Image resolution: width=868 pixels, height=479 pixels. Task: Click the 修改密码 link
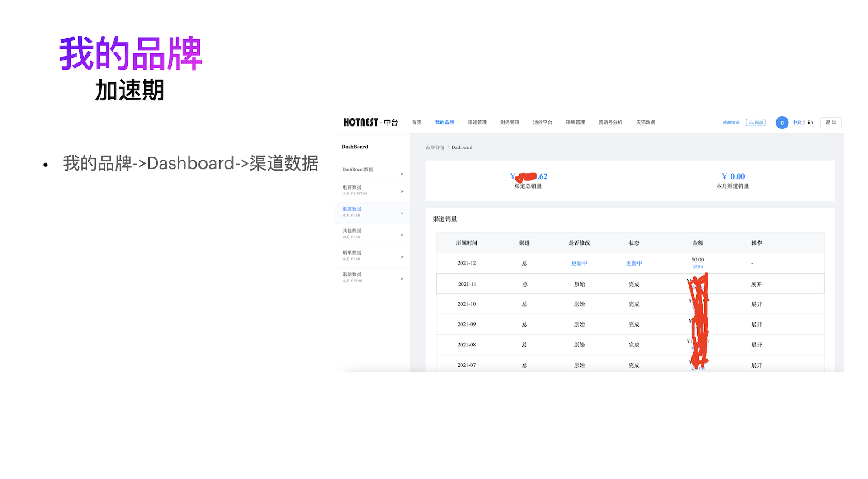pos(731,123)
